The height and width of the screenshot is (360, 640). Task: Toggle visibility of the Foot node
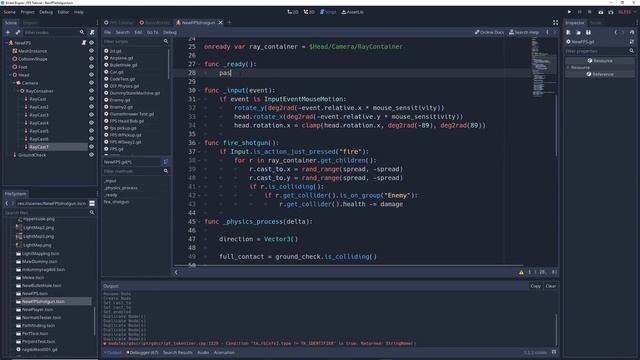coord(91,67)
